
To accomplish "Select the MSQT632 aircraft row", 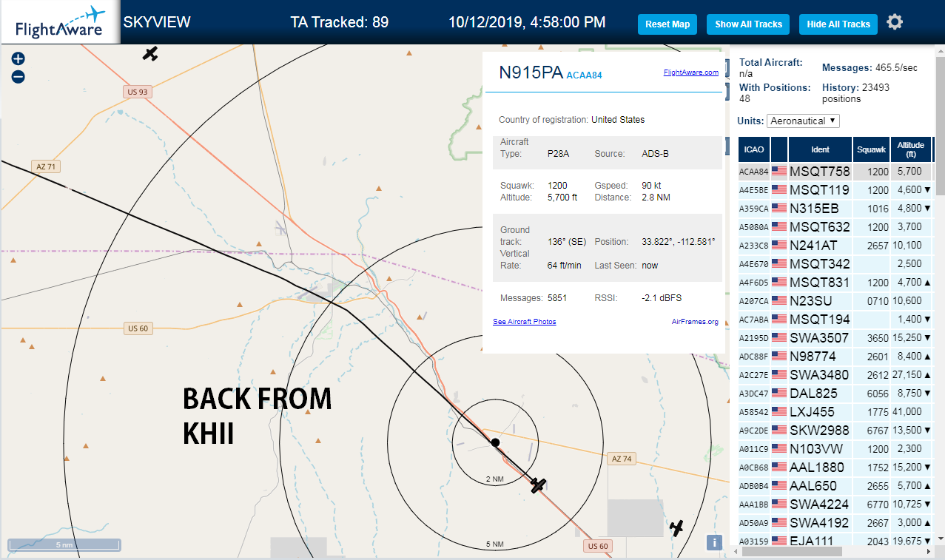I will 835,226.
